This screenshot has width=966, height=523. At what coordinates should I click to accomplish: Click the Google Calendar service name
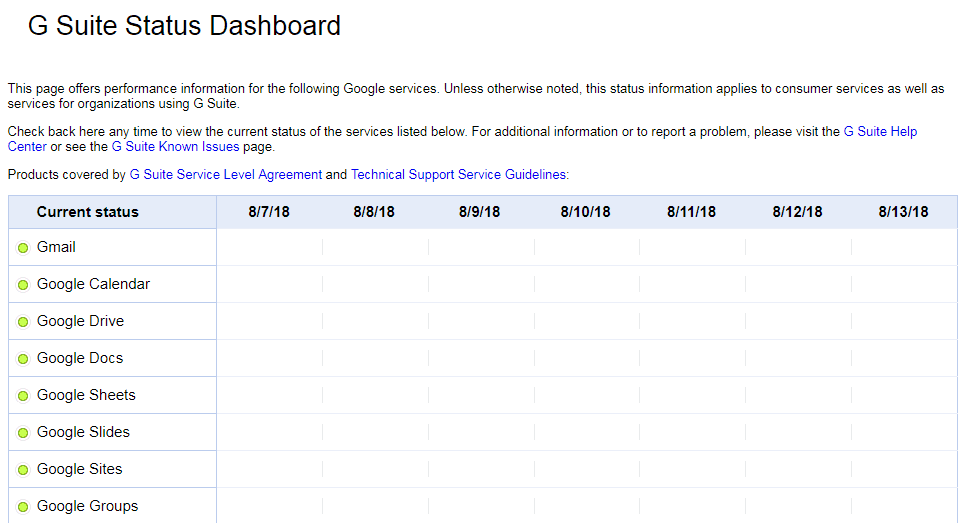coord(93,284)
